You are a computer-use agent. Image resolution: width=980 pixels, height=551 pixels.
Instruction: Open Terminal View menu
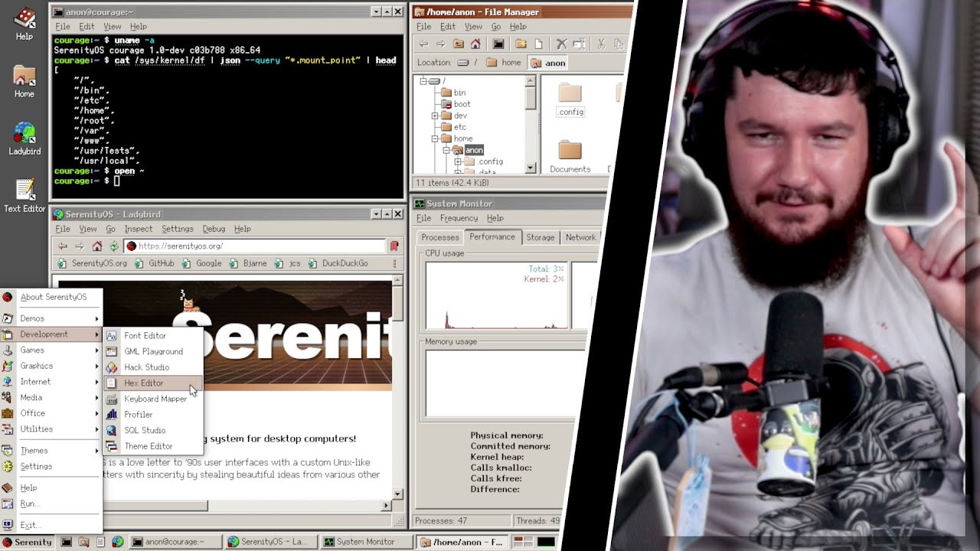point(112,27)
